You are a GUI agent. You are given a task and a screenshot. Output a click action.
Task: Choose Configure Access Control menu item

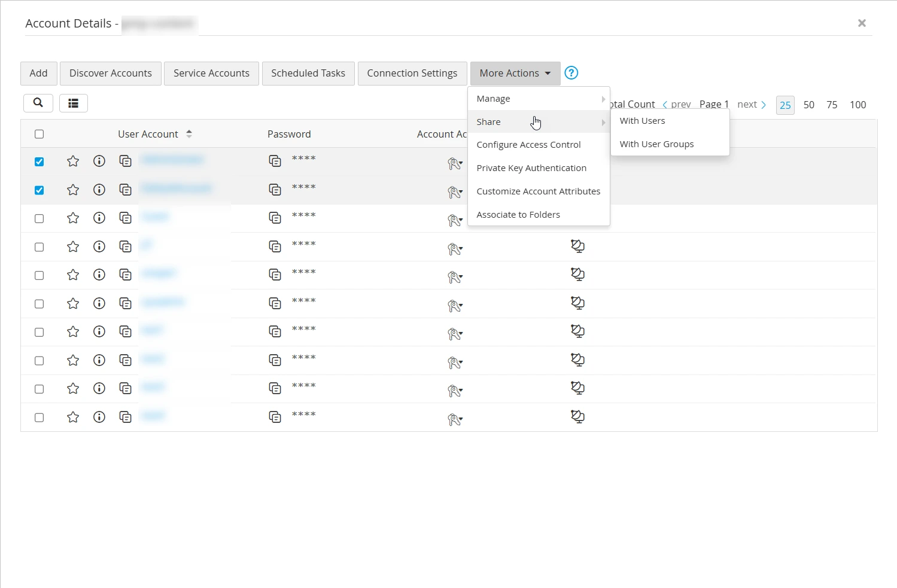pyautogui.click(x=528, y=145)
